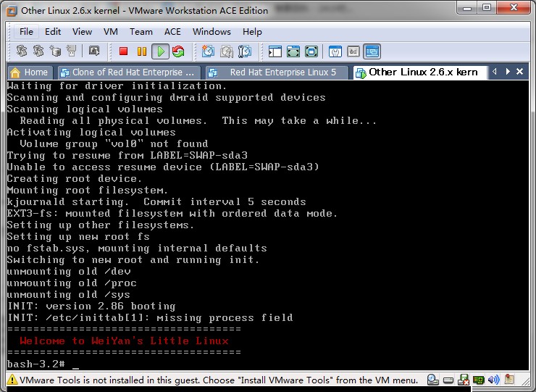Toggle the sidebar view icon
This screenshot has height=392, width=536.
pyautogui.click(x=275, y=51)
